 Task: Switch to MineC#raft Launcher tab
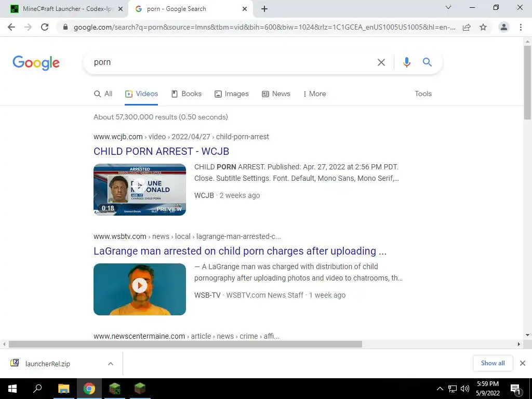(63, 9)
